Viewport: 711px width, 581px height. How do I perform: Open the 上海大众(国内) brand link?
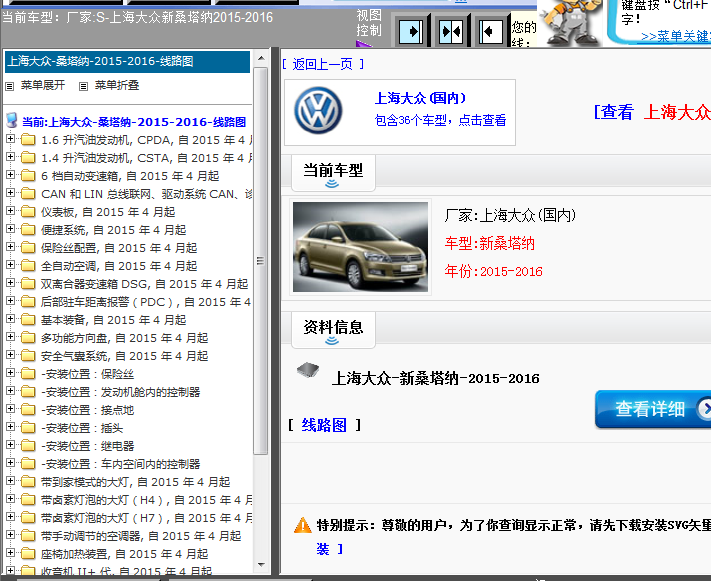[x=420, y=98]
